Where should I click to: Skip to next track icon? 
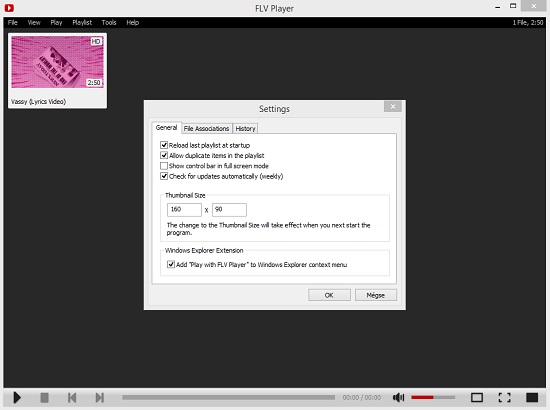click(100, 398)
